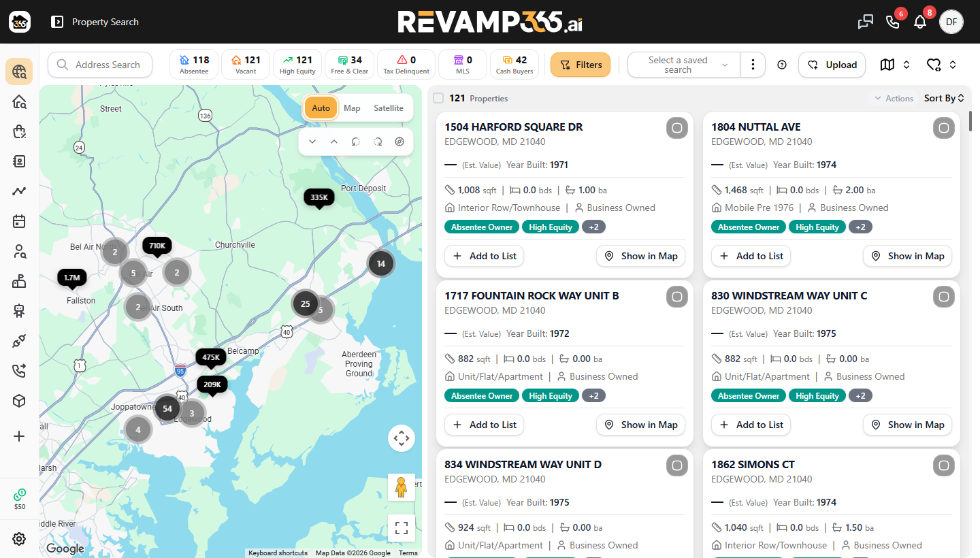Viewport: 980px width, 558px height.
Task: Click the plus icon in the sidebar
Action: 19,436
